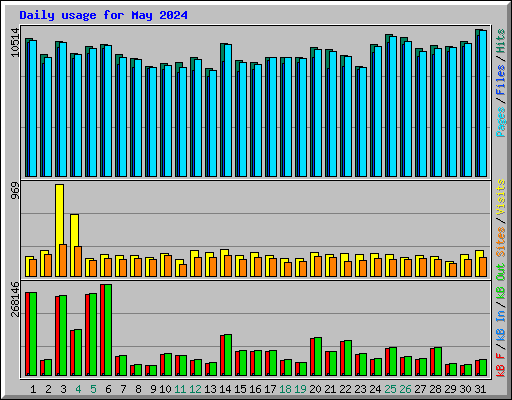Click day label 22 on the x-axis

click(x=345, y=389)
